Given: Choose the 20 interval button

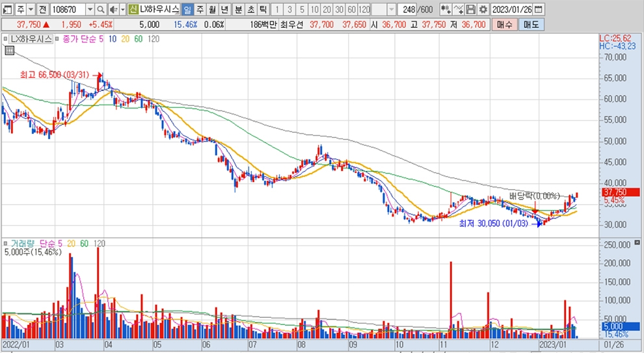Looking at the screenshot, I should click(327, 9).
